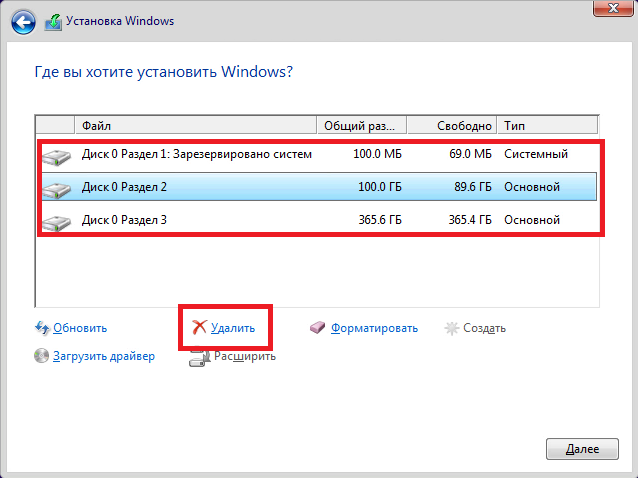The width and height of the screenshot is (638, 478).
Task: Select partition Диск 0 Раздел 1 system reserved
Action: [319, 154]
